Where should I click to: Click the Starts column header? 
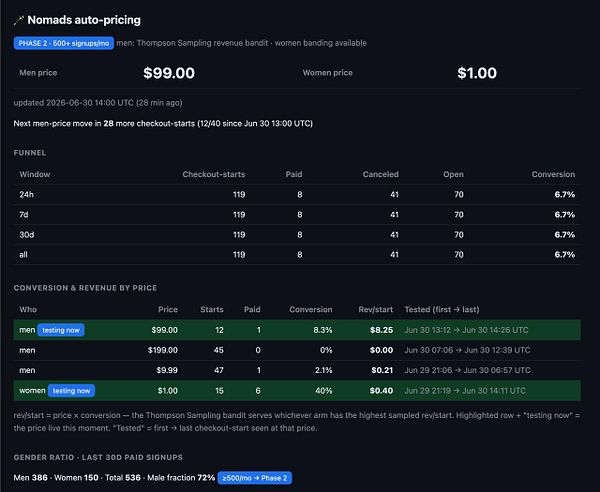click(x=212, y=309)
